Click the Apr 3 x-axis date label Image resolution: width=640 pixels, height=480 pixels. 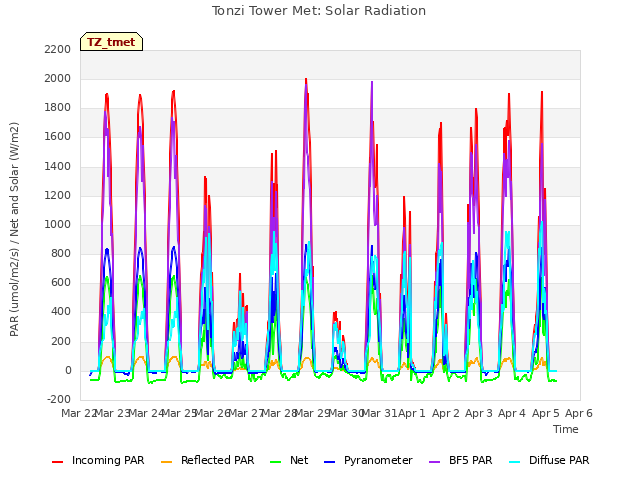479,413
